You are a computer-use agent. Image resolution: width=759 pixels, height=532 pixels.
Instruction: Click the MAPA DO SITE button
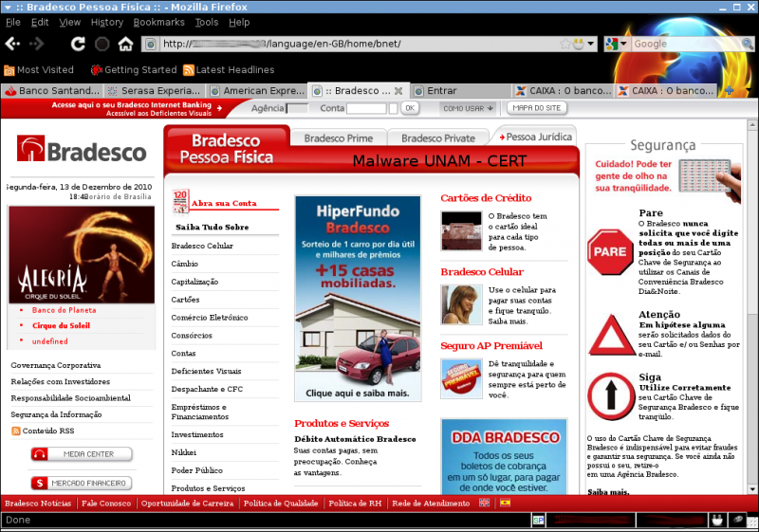(x=536, y=108)
